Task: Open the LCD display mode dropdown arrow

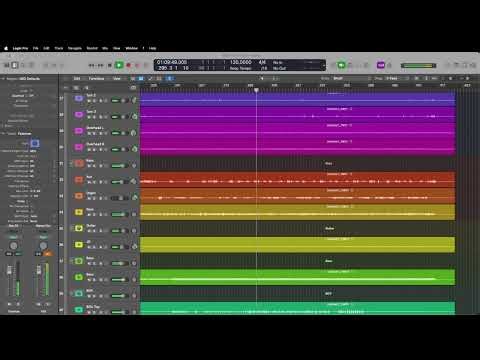Action: coord(323,65)
